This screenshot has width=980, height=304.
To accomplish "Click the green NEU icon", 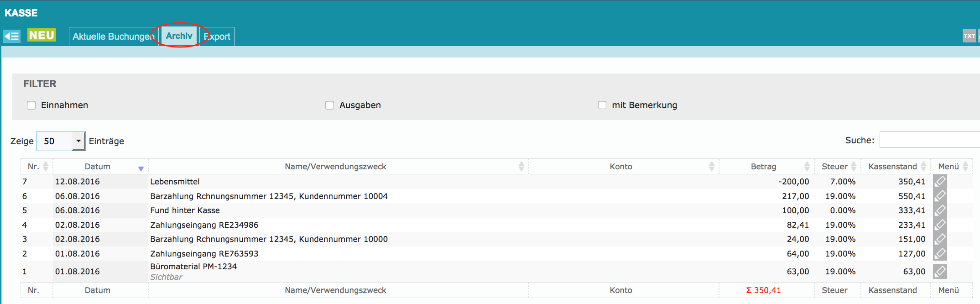I will point(42,36).
